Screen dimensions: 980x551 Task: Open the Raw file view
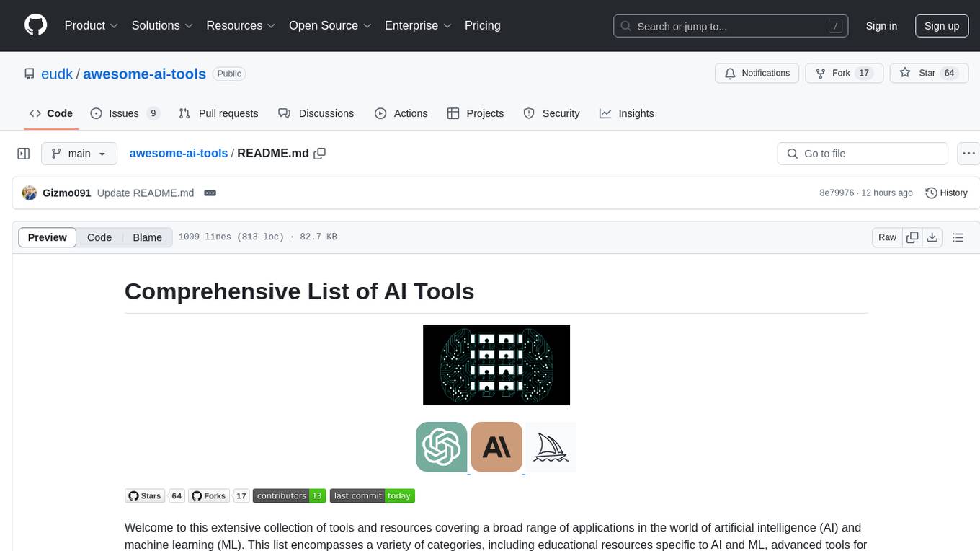(887, 237)
